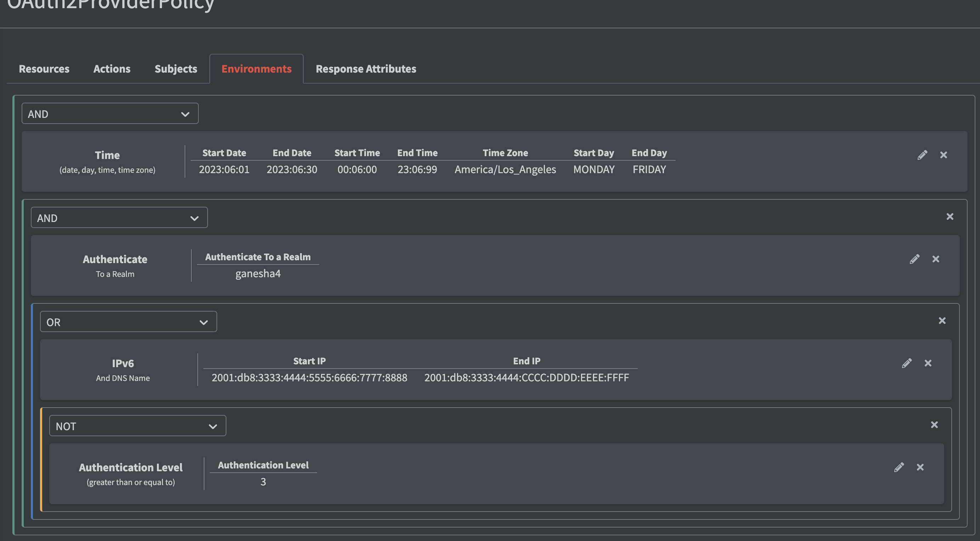Click the Start Day column header
Image resolution: width=980 pixels, height=541 pixels.
tap(594, 153)
